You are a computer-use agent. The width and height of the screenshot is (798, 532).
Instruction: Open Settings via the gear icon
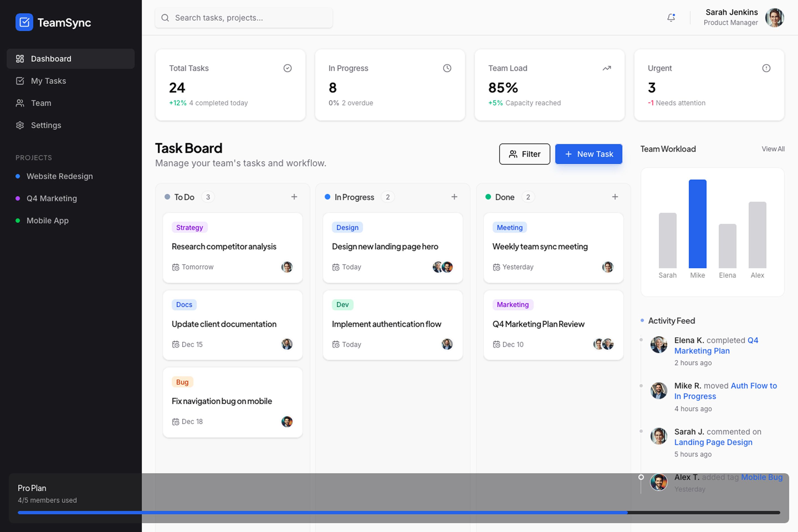(20, 125)
